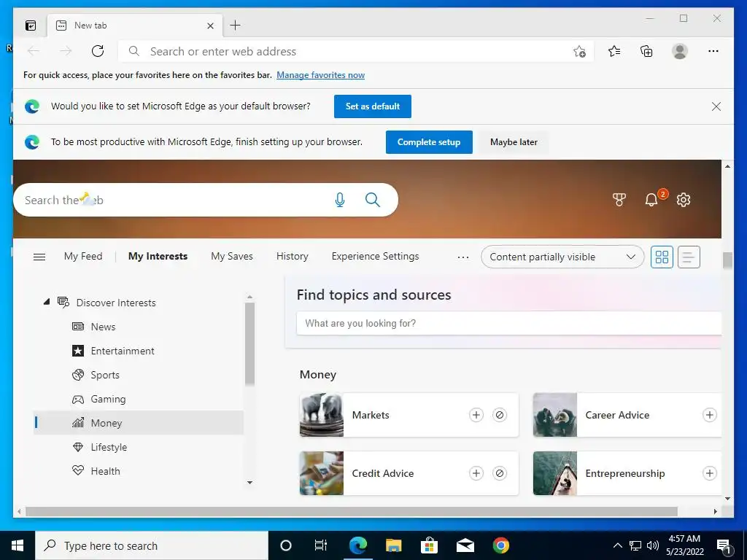Open a new tab with plus button
The width and height of the screenshot is (747, 560).
pyautogui.click(x=236, y=26)
